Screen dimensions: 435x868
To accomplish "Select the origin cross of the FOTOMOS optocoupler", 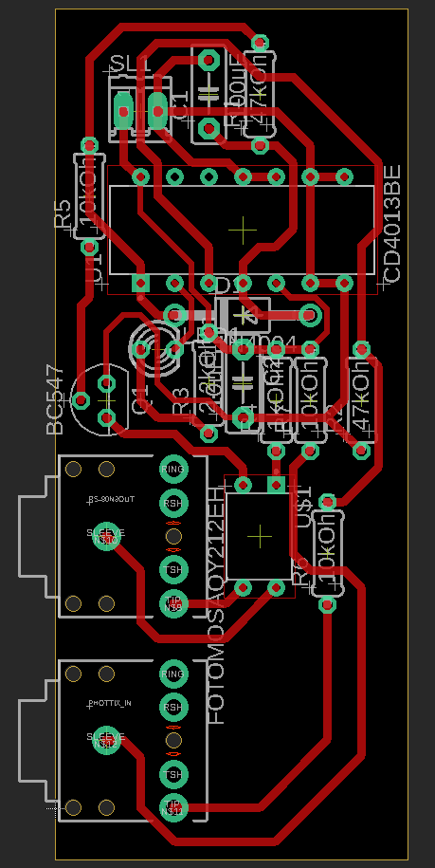I will [260, 535].
